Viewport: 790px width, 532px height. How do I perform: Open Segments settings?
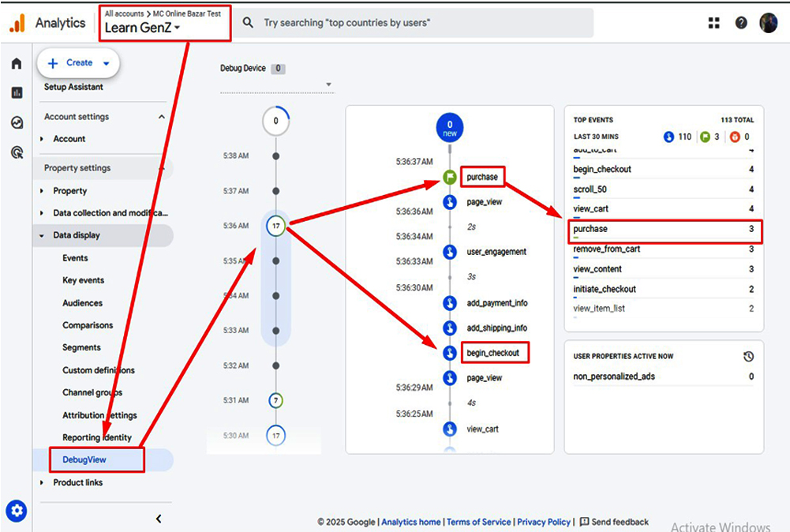(x=81, y=347)
